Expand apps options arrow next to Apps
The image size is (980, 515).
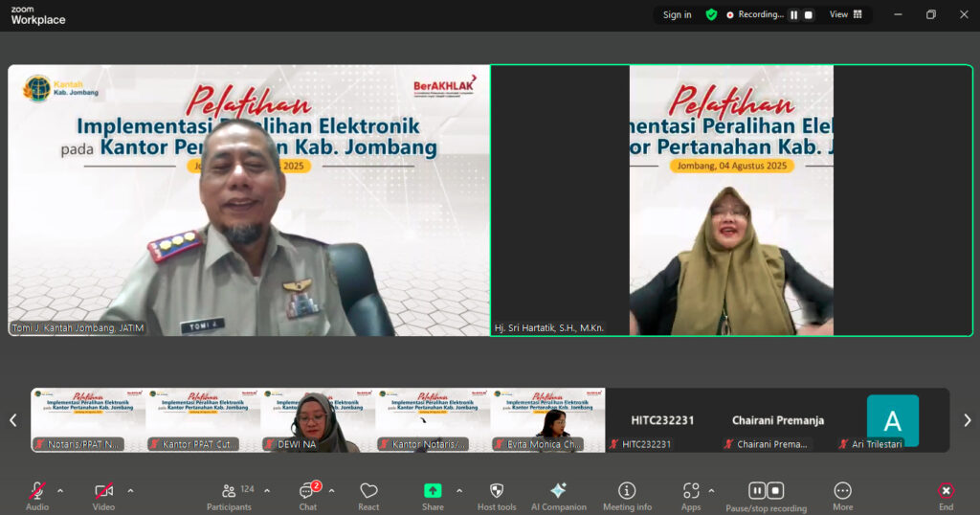(x=711, y=491)
